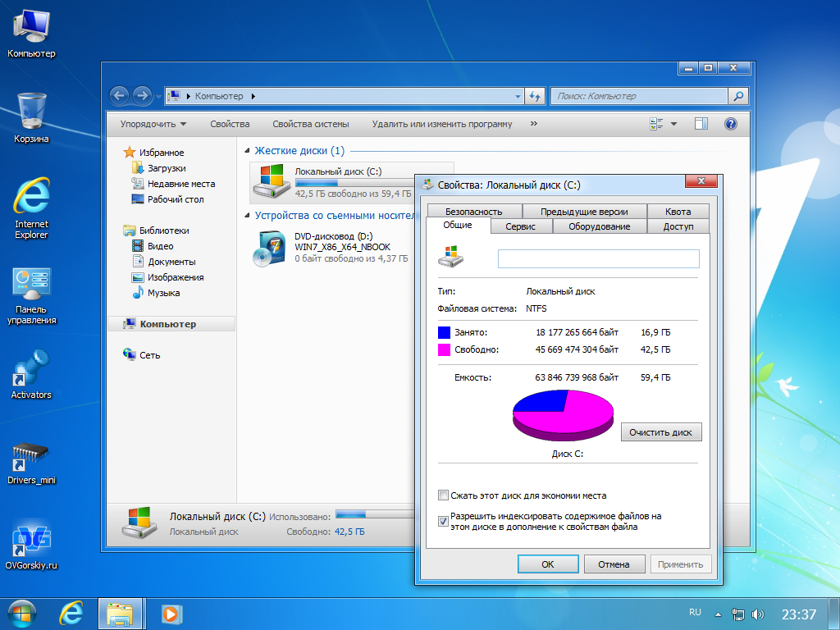Open the address bar history dropdown

(x=518, y=97)
